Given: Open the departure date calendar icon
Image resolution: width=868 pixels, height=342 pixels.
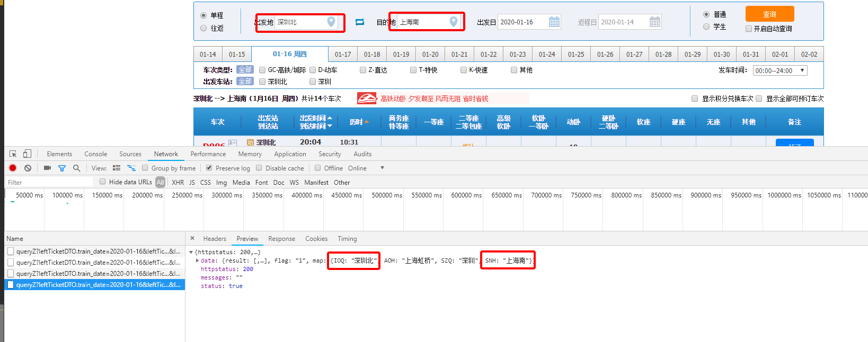Looking at the screenshot, I should tap(554, 22).
